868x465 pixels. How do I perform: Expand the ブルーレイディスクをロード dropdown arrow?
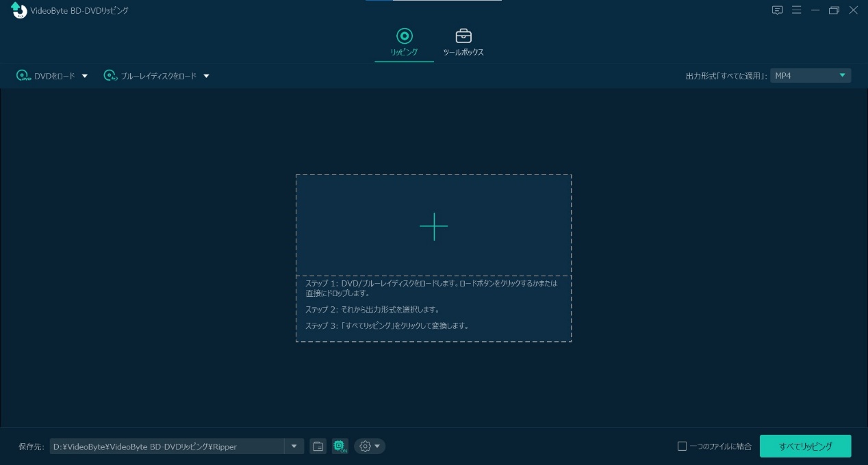tap(206, 76)
